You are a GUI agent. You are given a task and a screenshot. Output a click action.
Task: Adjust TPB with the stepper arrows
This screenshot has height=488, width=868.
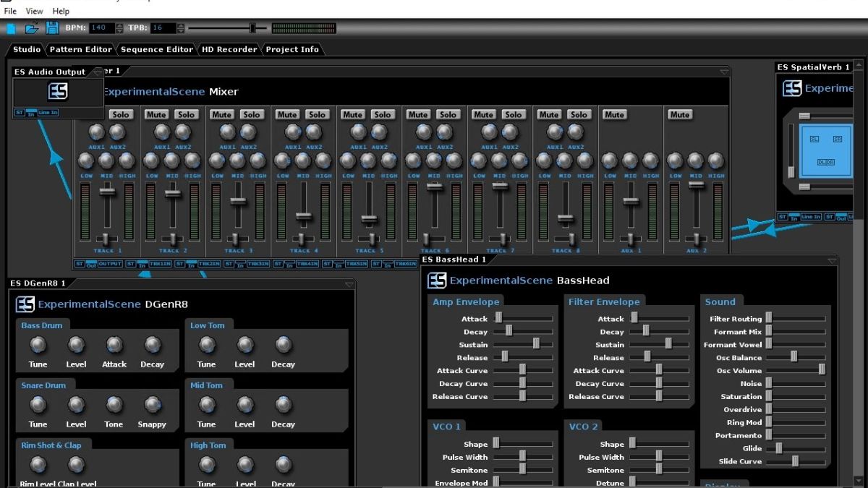pos(181,28)
